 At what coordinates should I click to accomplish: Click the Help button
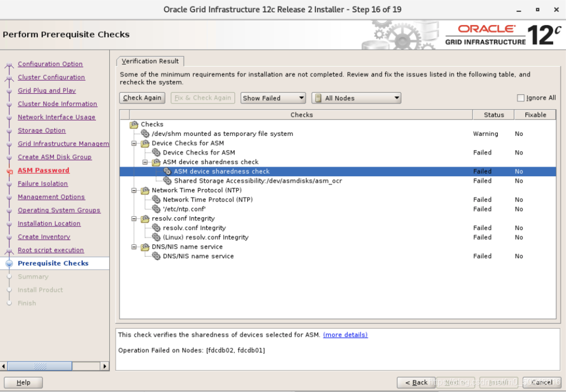(23, 382)
